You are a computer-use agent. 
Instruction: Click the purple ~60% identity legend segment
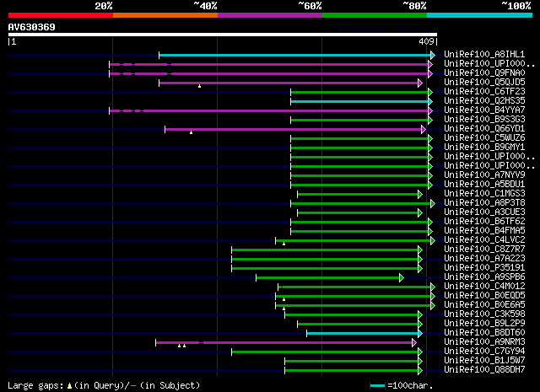click(x=270, y=15)
